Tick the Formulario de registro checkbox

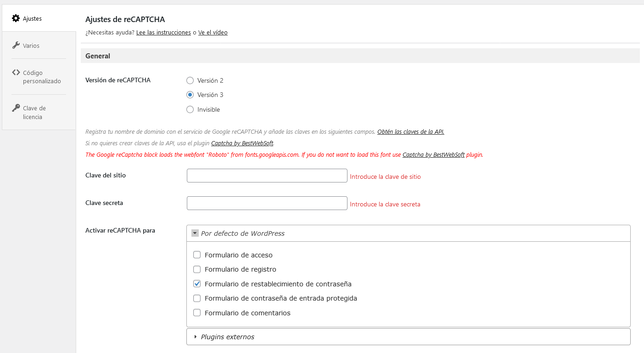[197, 269]
